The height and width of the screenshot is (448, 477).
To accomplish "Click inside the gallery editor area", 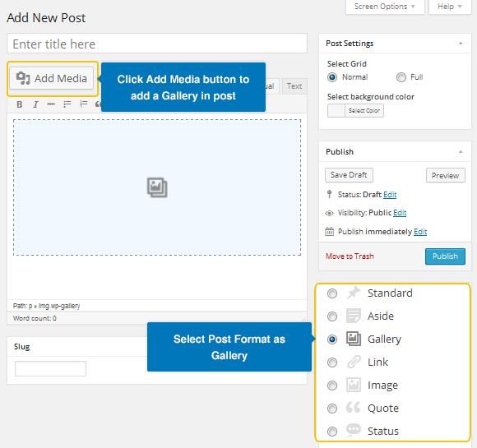I will (157, 187).
